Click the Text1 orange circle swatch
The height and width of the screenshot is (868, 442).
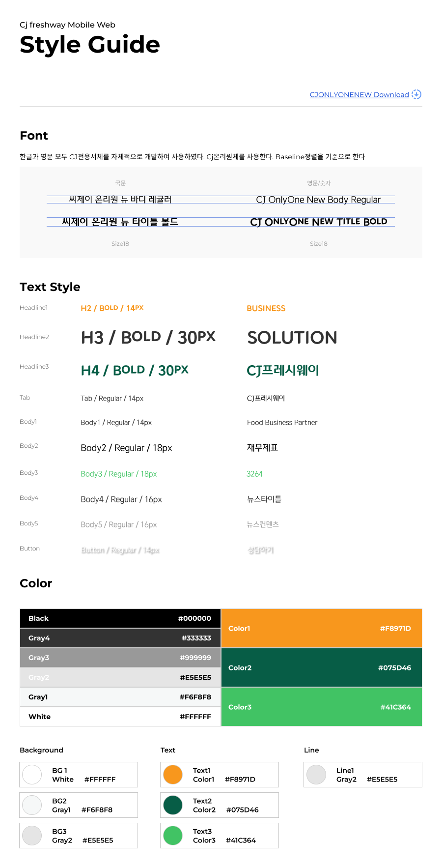[x=173, y=775]
